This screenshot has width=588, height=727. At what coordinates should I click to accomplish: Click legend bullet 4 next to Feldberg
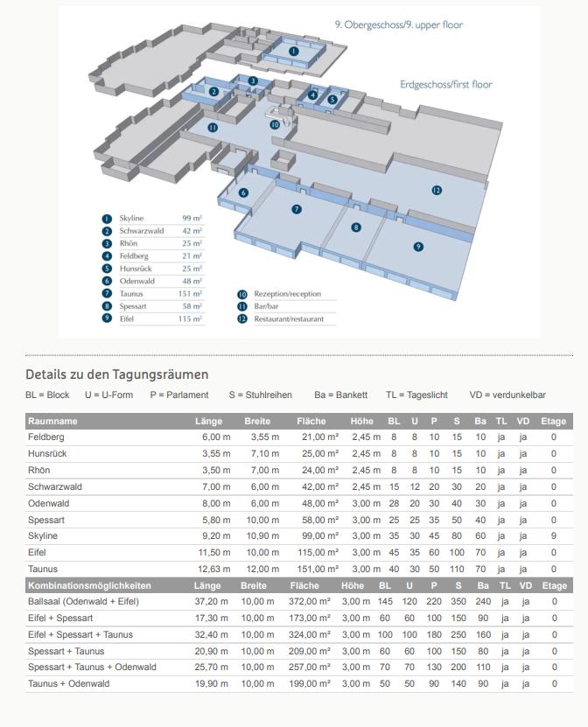pyautogui.click(x=107, y=256)
